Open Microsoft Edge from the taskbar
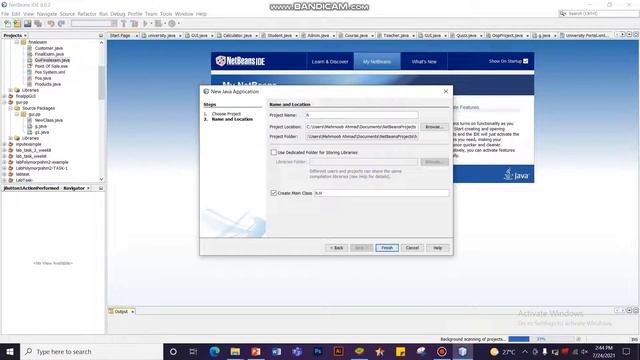Viewport: 640px width, 360px height. pyautogui.click(x=214, y=351)
